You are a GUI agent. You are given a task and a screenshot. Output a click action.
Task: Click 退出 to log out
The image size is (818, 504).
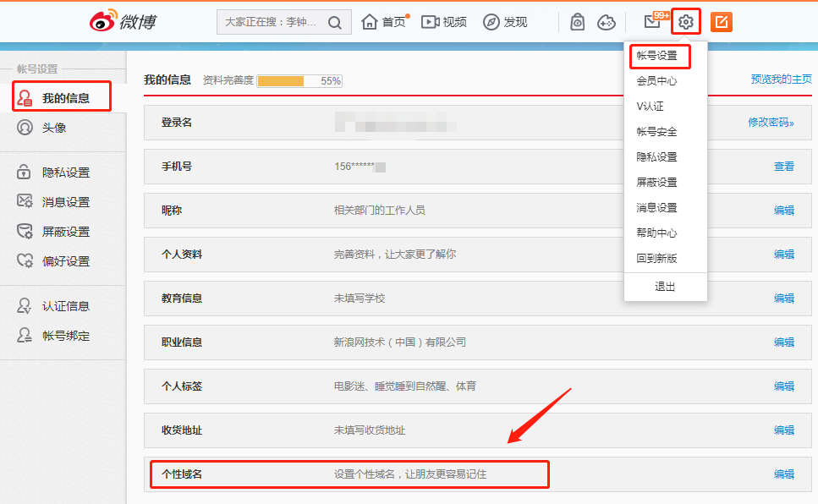click(666, 287)
